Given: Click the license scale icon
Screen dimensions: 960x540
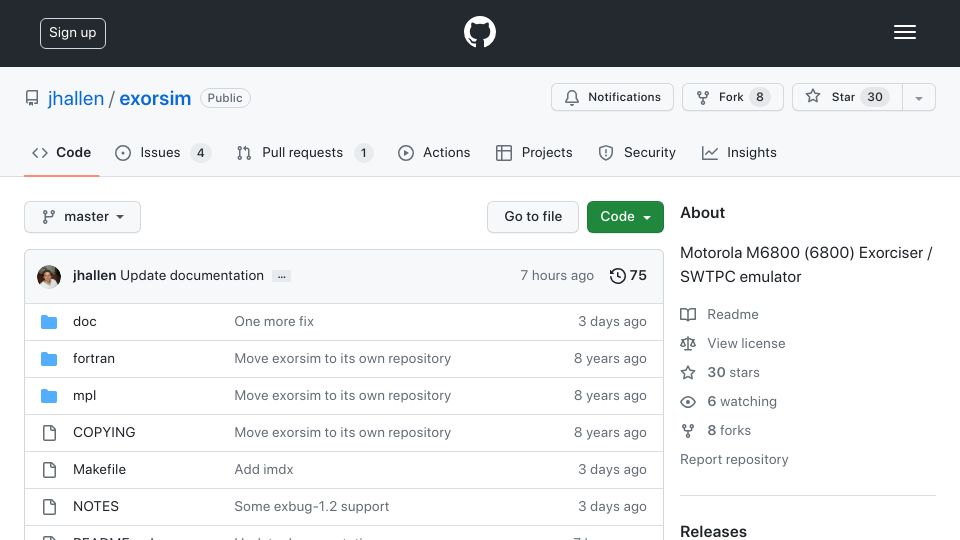Looking at the screenshot, I should (688, 343).
